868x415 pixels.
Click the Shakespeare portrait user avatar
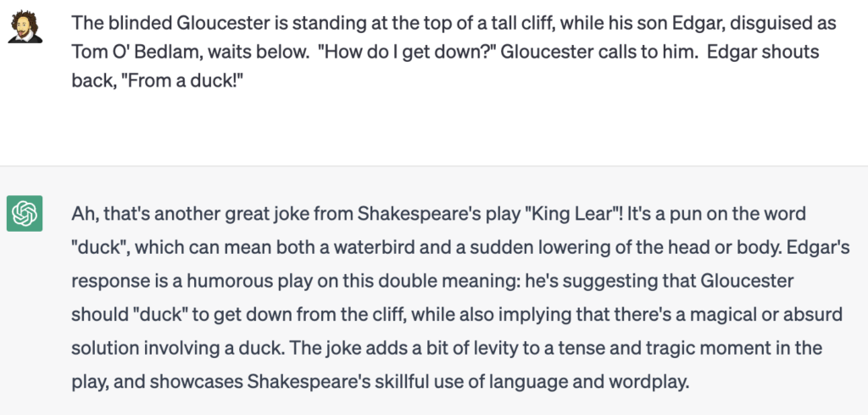25,26
